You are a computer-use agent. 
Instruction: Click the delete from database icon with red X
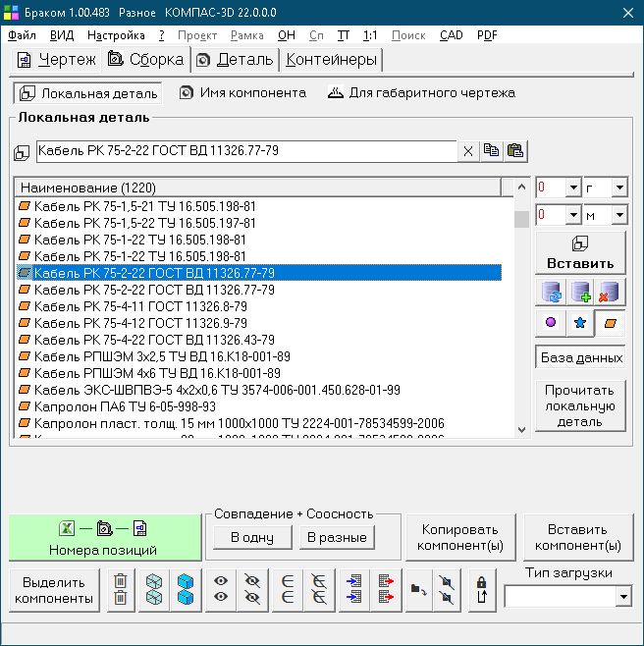pos(610,292)
